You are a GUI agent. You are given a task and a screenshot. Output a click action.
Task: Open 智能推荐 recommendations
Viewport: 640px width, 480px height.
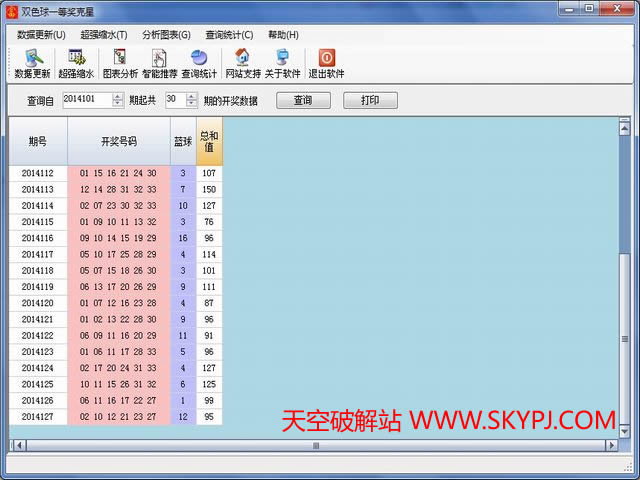[x=159, y=64]
